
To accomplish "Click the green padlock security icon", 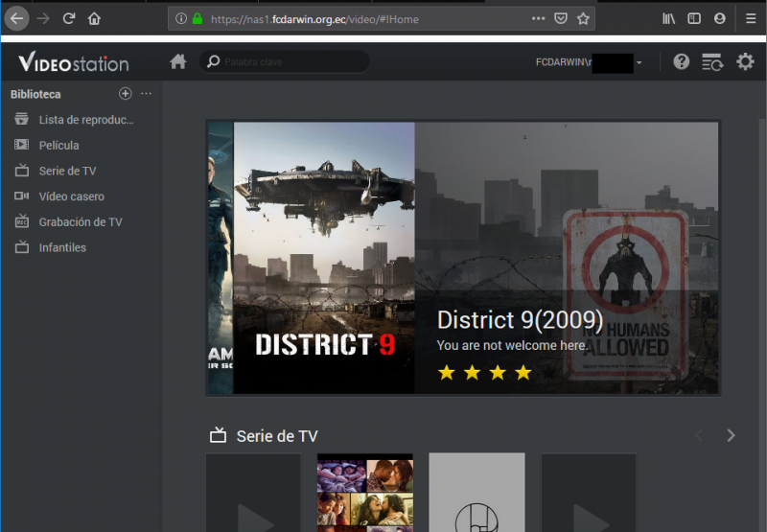I will pyautogui.click(x=198, y=19).
